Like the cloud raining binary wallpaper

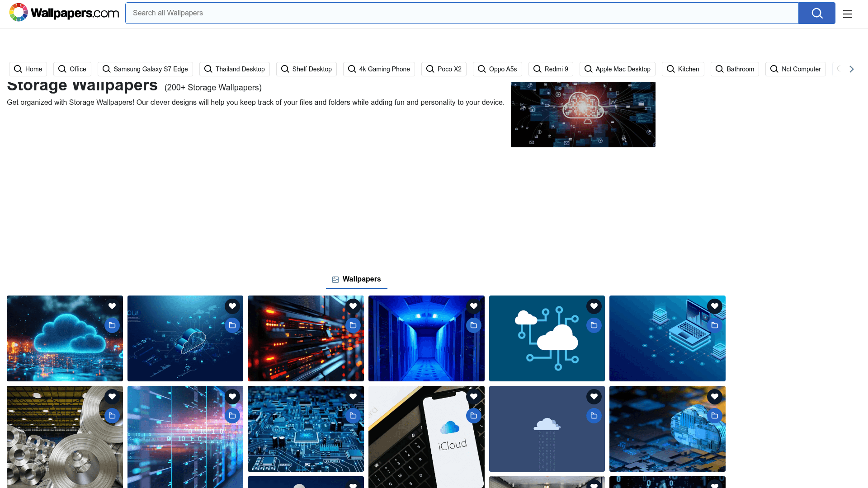click(594, 397)
